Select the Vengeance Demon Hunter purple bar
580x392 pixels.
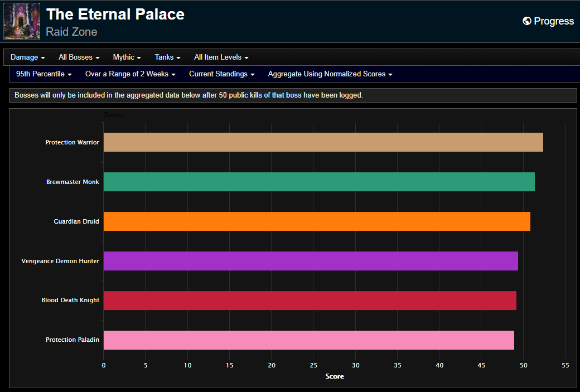(x=311, y=261)
